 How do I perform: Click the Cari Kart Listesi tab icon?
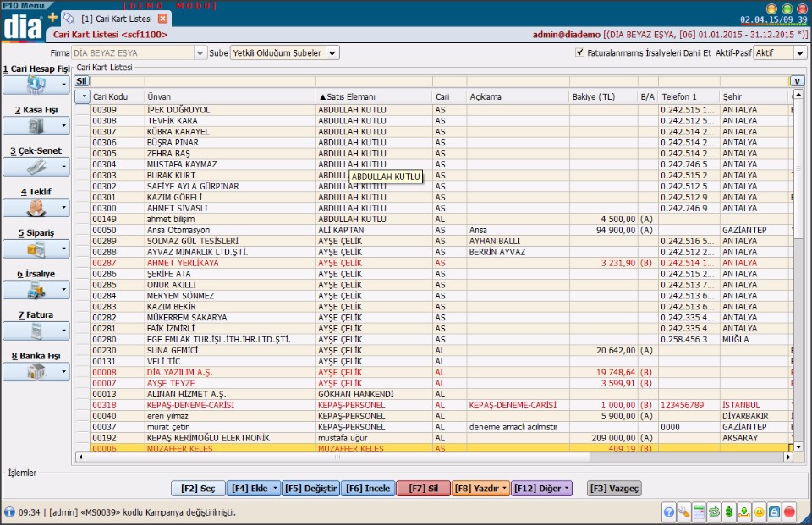pos(69,19)
